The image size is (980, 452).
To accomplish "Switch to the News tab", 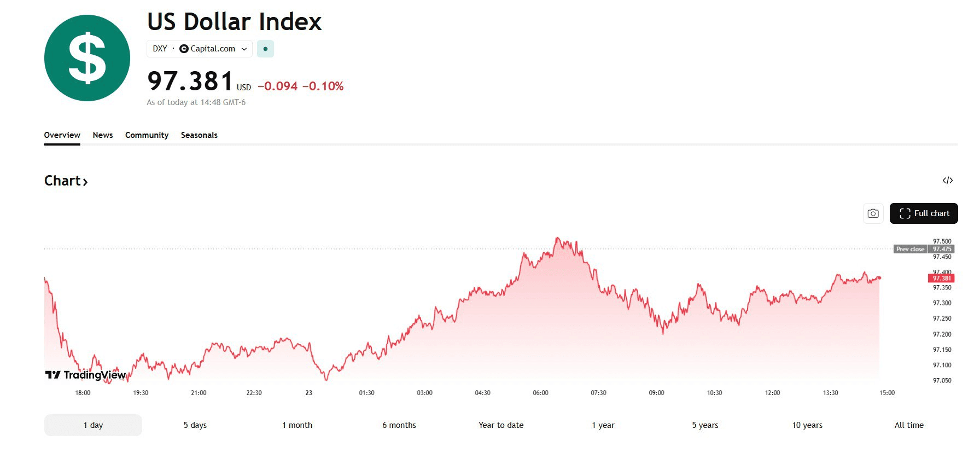I will pos(103,135).
